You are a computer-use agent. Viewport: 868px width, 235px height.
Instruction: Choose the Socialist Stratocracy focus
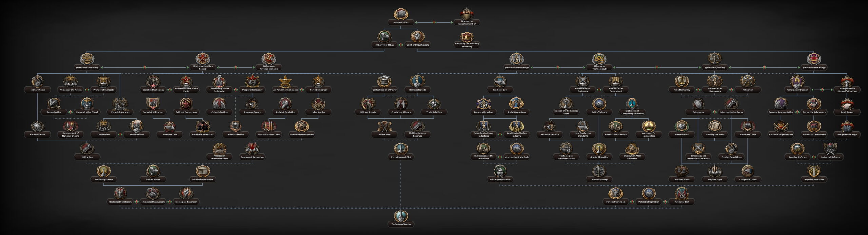tap(153, 84)
